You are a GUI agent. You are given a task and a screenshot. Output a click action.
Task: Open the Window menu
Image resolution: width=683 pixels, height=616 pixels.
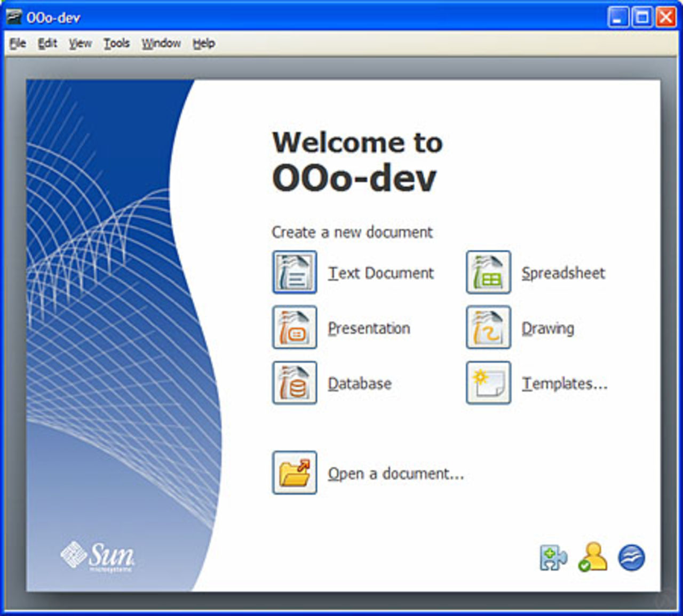[x=161, y=43]
